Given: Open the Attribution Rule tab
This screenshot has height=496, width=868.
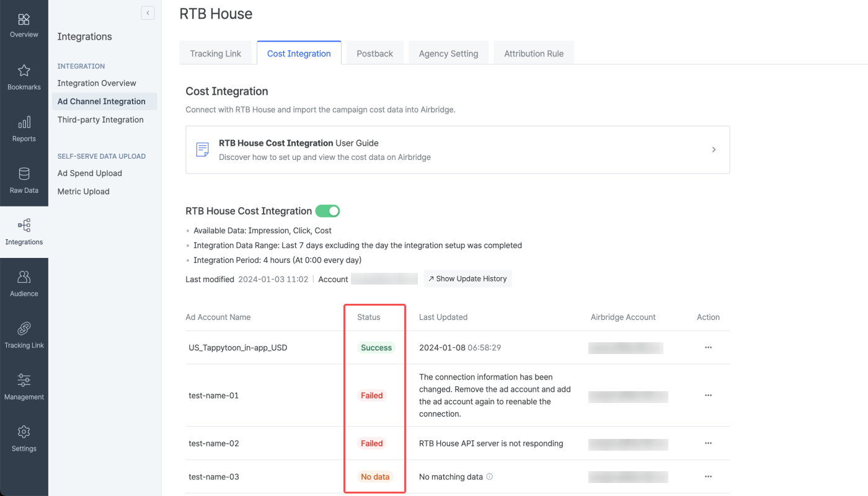Looking at the screenshot, I should (534, 53).
